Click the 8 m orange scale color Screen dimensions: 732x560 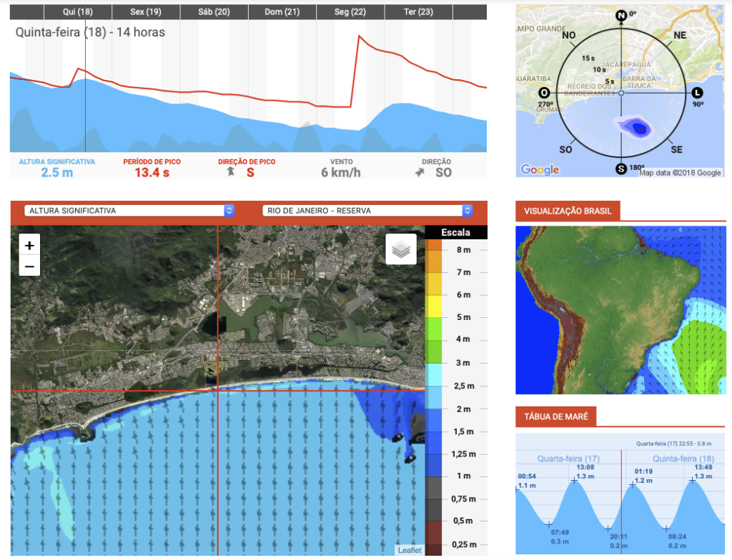tap(433, 245)
